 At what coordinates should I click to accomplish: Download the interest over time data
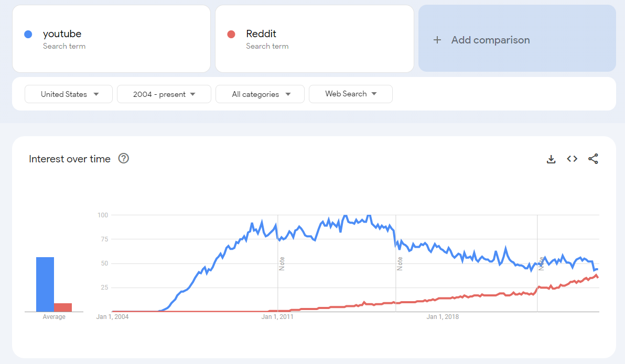tap(551, 159)
